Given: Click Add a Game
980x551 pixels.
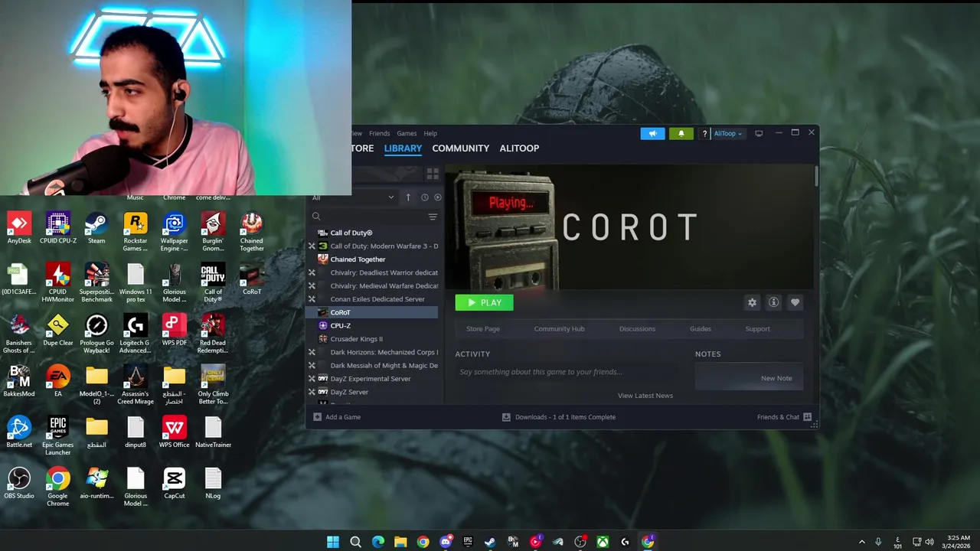Looking at the screenshot, I should pyautogui.click(x=337, y=417).
